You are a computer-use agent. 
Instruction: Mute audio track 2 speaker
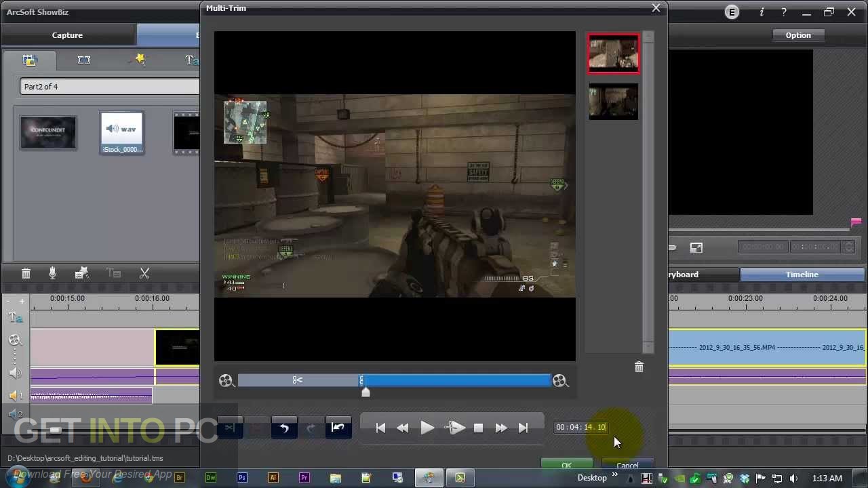point(15,414)
